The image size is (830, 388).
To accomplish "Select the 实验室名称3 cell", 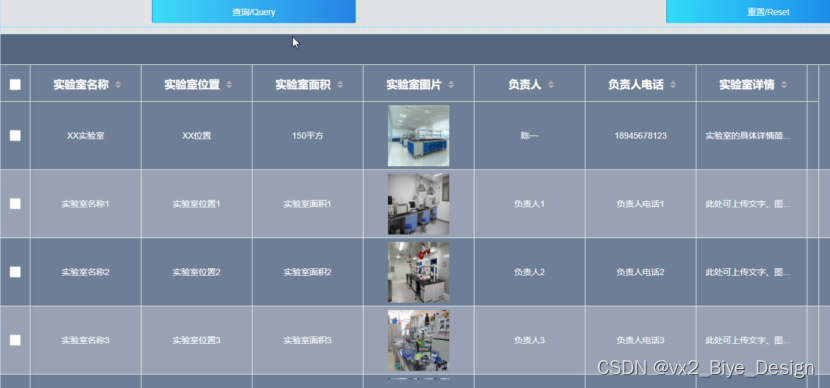I will (86, 340).
